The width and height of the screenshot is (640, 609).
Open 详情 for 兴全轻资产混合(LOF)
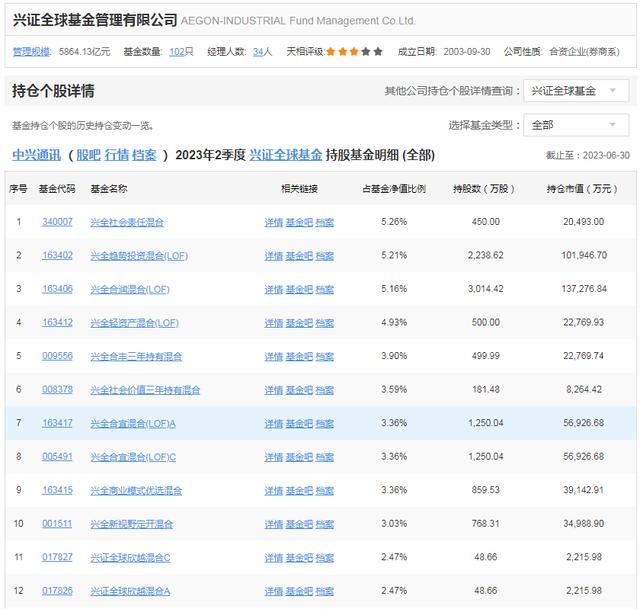point(273,323)
